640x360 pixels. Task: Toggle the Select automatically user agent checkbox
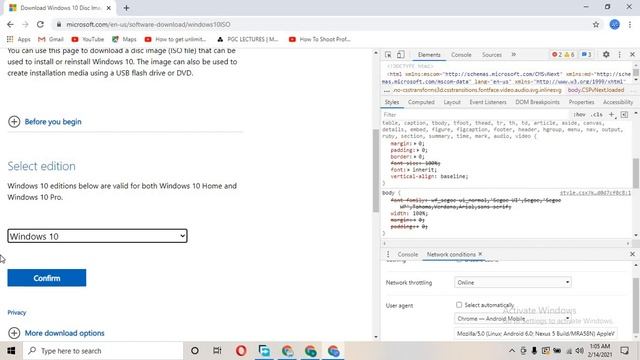(459, 305)
